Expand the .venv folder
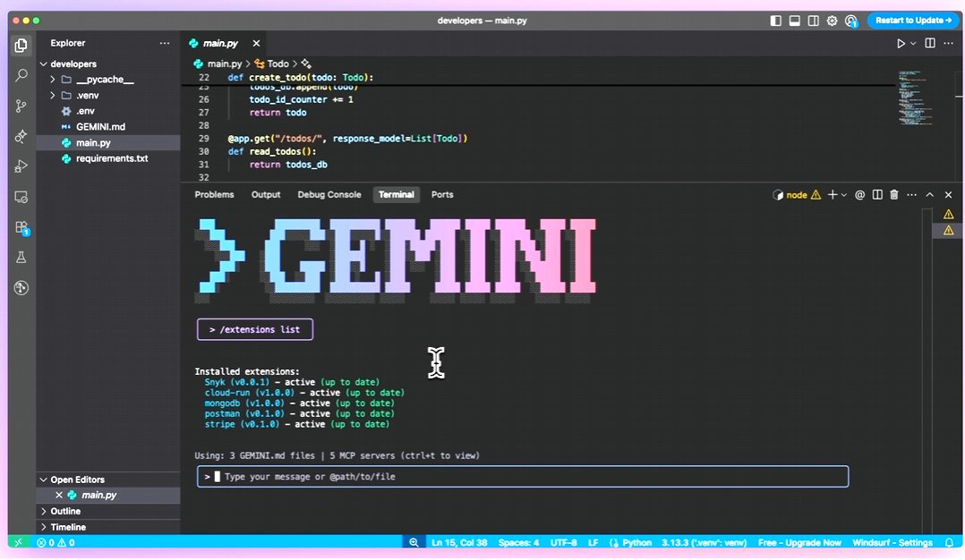Image resolution: width=965 pixels, height=560 pixels. point(108,96)
